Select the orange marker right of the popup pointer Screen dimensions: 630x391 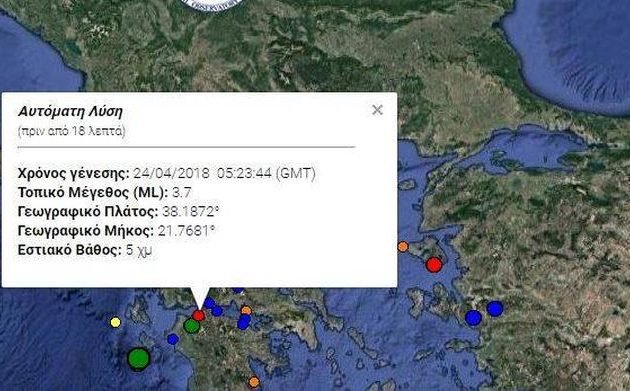[246, 310]
